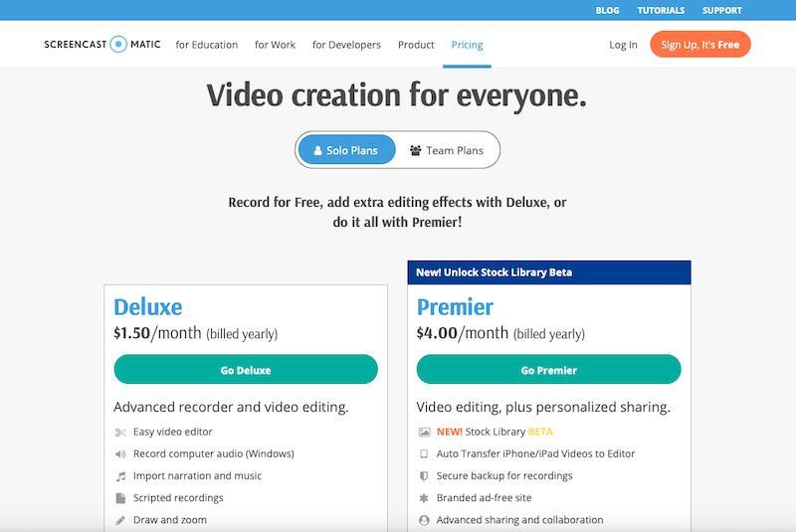Open the for Work menu
796x532 pixels.
click(x=275, y=45)
